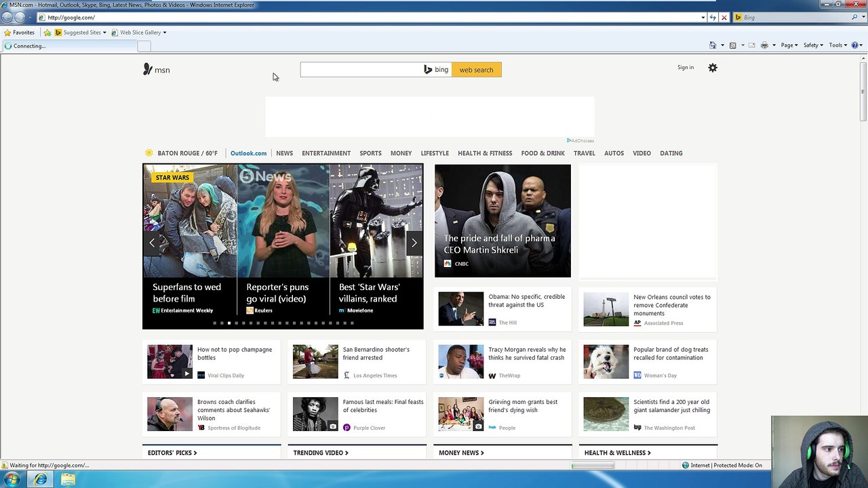This screenshot has width=868, height=488.
Task: Click the refresh arrows beside the address bar
Action: click(713, 18)
